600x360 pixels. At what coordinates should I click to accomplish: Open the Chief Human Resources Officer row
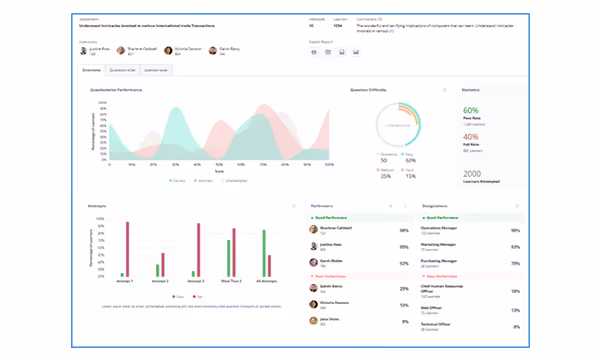(471, 291)
